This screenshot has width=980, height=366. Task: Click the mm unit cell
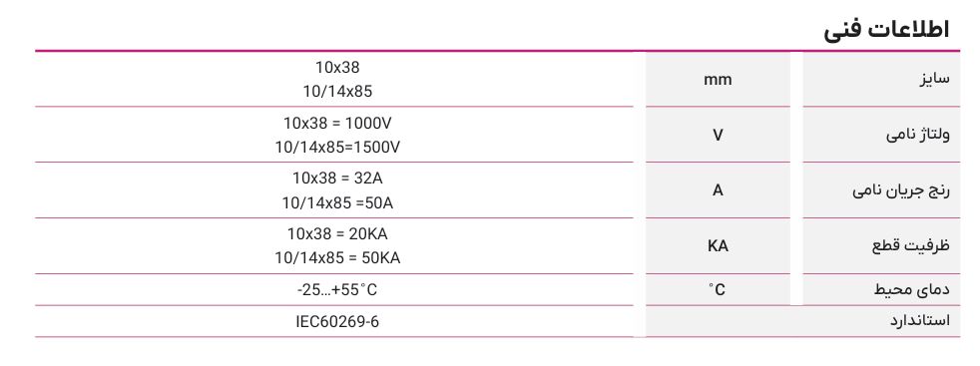(718, 80)
